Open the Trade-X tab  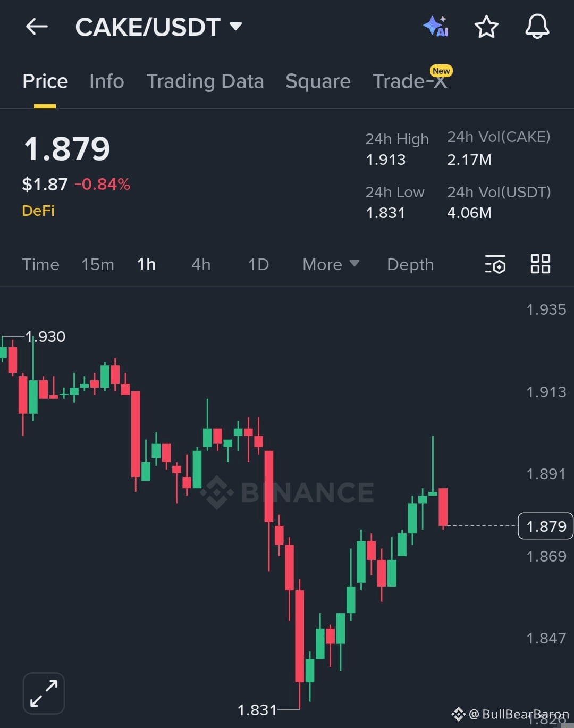[x=409, y=81]
